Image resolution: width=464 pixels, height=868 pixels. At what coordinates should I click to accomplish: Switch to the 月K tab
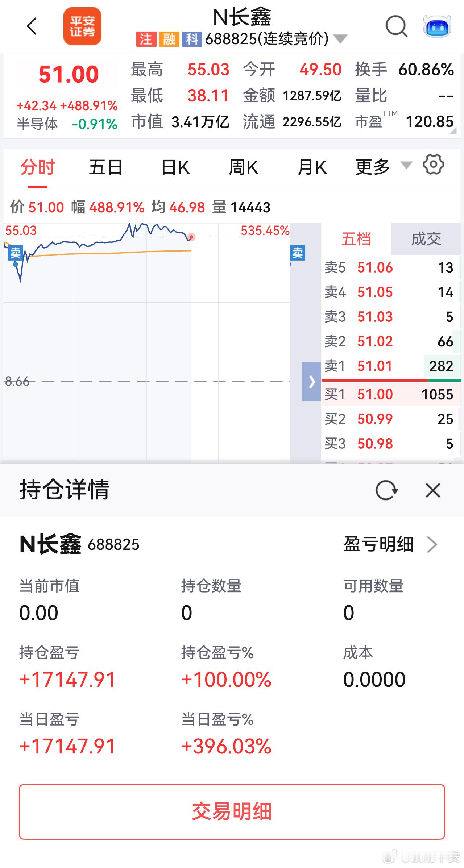point(312,167)
